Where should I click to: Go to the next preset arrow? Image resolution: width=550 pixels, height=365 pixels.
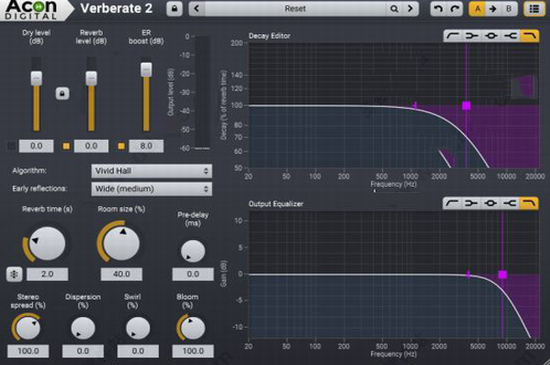410,9
